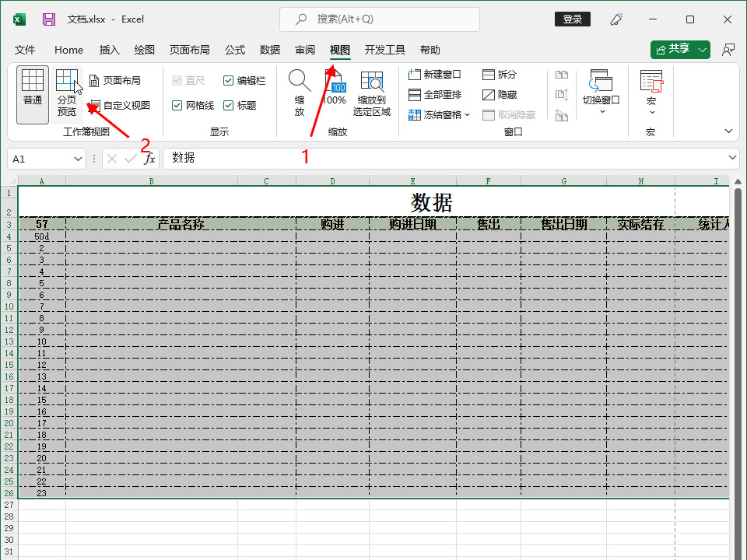Click 缩放到选定区域 zoom to selection

tap(372, 93)
